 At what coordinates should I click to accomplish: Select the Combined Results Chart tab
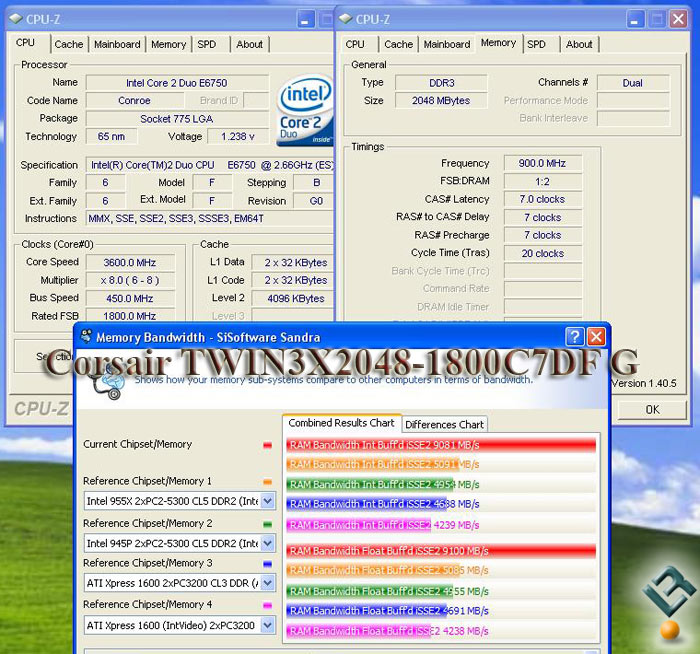342,423
